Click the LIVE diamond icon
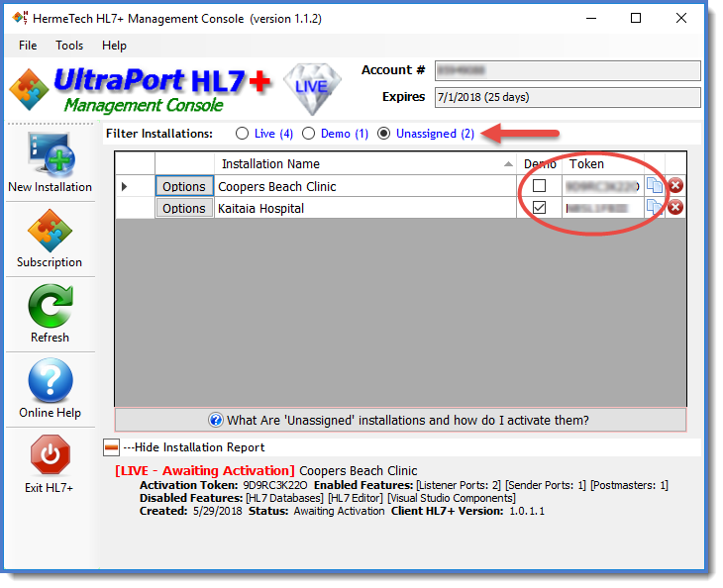Image resolution: width=723 pixels, height=588 pixels. click(x=312, y=88)
